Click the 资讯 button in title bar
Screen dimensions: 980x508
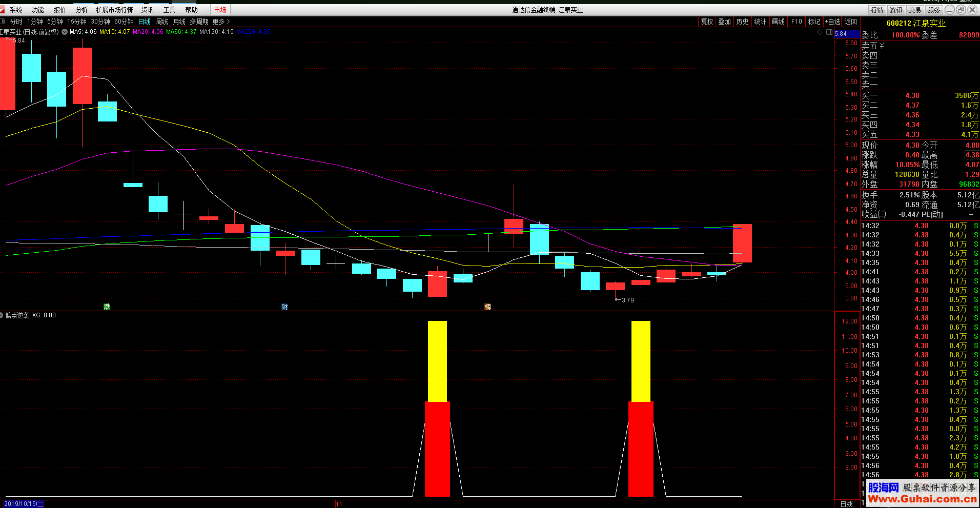[896, 10]
